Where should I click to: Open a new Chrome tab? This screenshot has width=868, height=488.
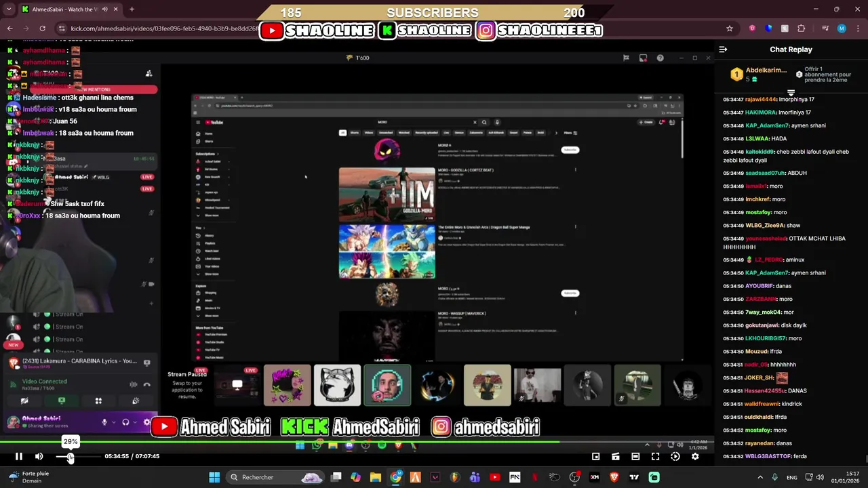132,9
